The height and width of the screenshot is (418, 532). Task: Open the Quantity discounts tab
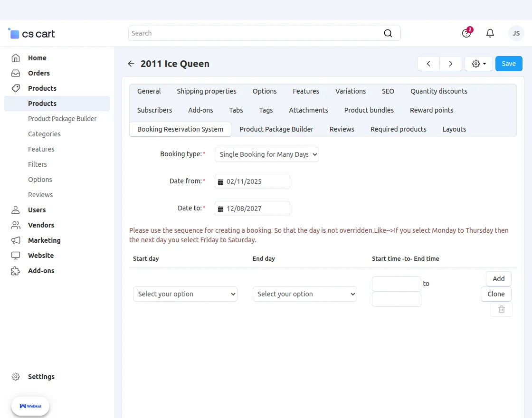click(439, 91)
